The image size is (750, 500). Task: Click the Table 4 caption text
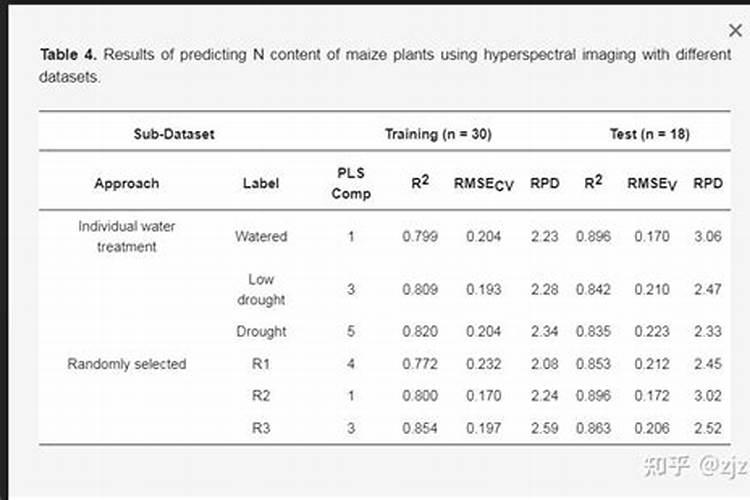(385, 65)
